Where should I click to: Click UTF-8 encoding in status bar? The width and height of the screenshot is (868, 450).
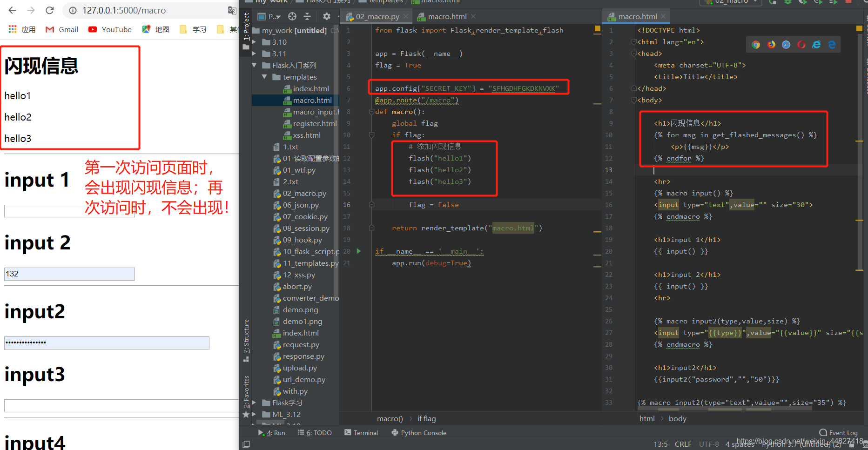709,444
